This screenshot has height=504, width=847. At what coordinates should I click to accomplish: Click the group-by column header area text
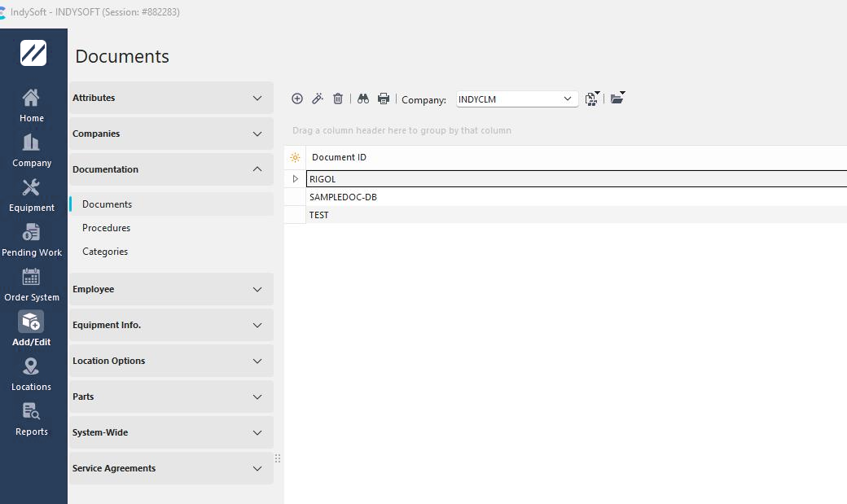pyautogui.click(x=402, y=130)
